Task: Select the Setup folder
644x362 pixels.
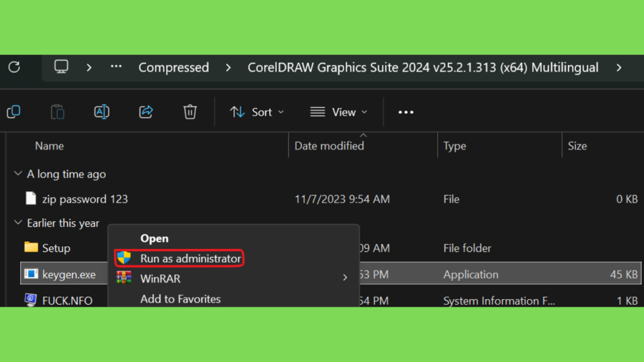Action: tap(55, 248)
